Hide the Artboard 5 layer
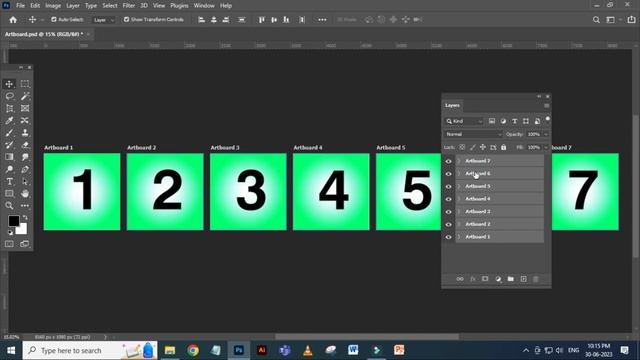Viewport: 640px width, 360px height. [x=449, y=187]
